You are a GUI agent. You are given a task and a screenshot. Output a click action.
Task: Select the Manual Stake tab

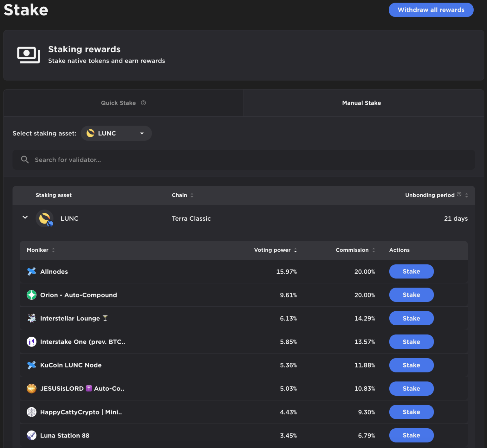click(361, 103)
